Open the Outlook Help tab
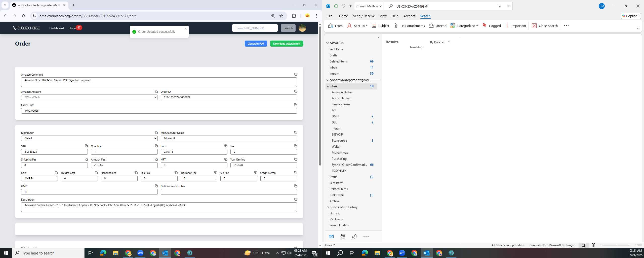The height and width of the screenshot is (258, 644). click(395, 16)
